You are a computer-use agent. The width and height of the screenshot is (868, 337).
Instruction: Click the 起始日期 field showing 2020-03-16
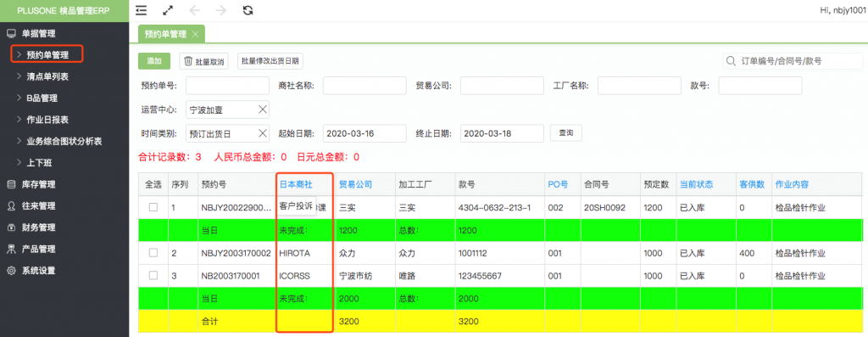point(364,133)
